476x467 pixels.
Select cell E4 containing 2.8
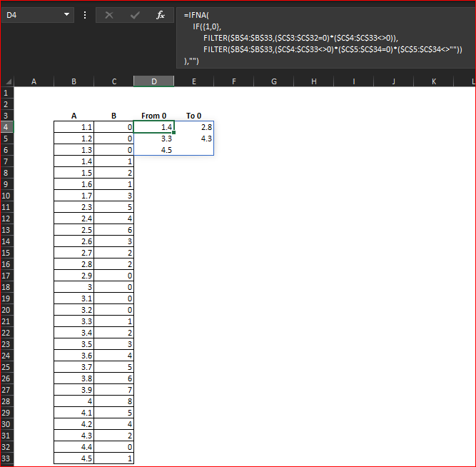(x=194, y=127)
